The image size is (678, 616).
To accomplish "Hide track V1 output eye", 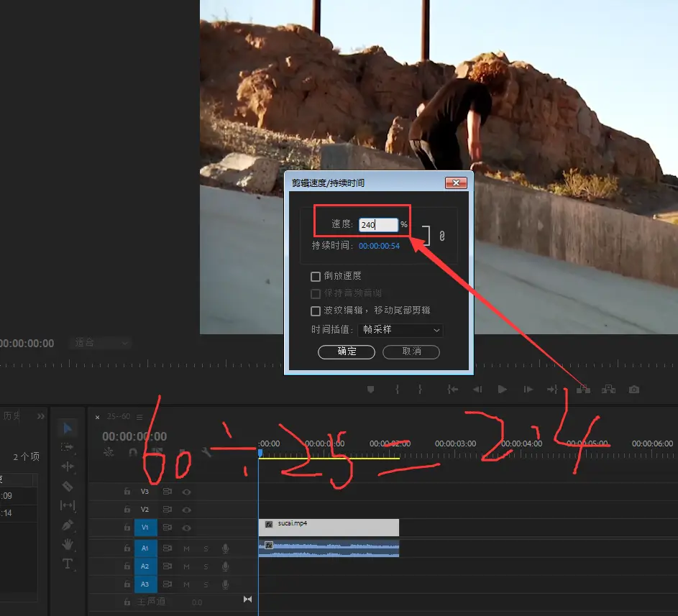I will point(186,528).
